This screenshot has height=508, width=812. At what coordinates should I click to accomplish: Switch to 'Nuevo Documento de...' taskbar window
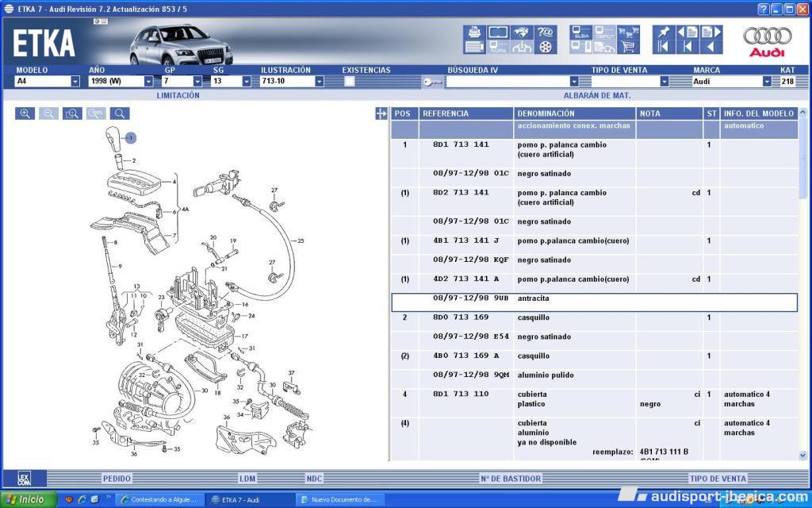[339, 500]
